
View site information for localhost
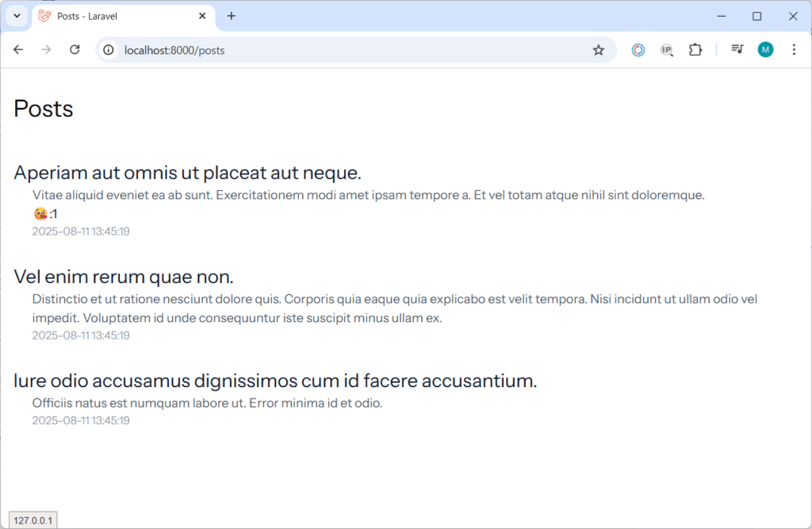click(x=109, y=50)
